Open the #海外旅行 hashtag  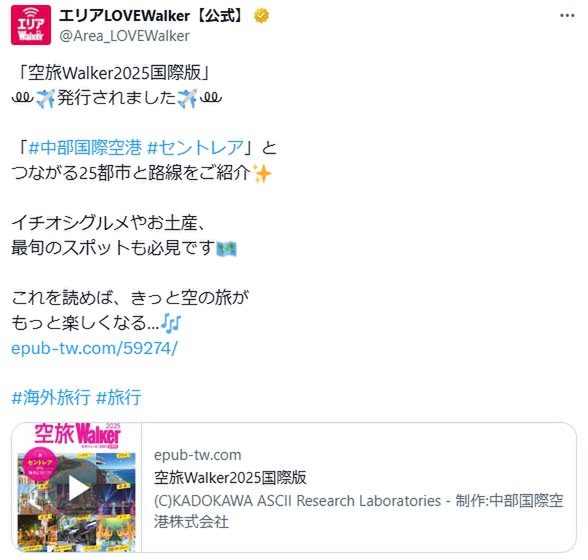pyautogui.click(x=51, y=397)
